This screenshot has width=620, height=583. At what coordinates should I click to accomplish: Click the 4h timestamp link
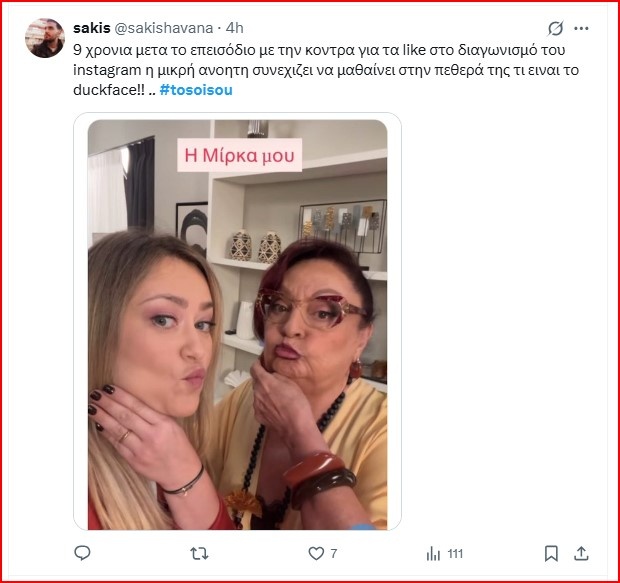(234, 28)
